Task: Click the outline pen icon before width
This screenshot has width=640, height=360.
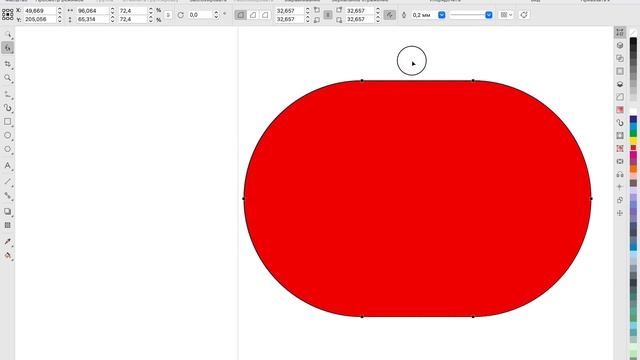Action: point(404,15)
